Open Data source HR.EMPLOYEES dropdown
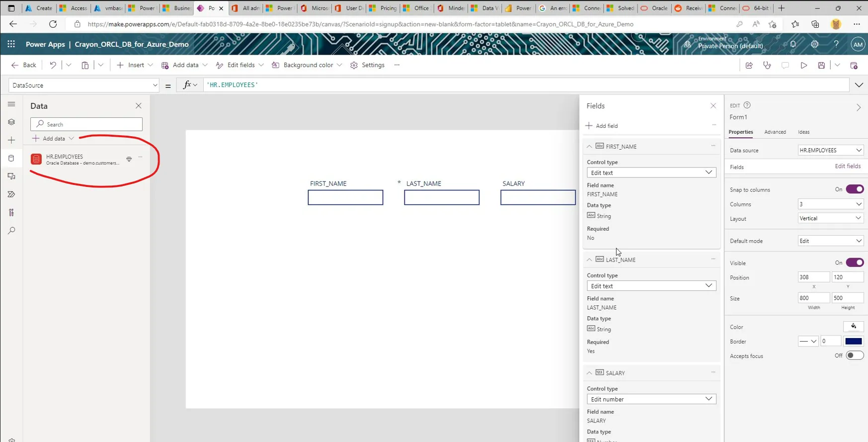The image size is (868, 442). [x=831, y=150]
